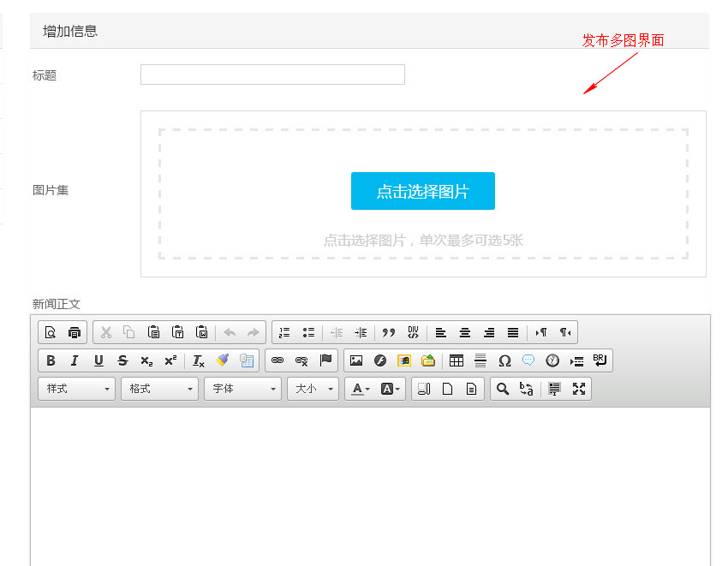The height and width of the screenshot is (566, 728).
Task: Set right-to-left text direction
Action: click(565, 332)
